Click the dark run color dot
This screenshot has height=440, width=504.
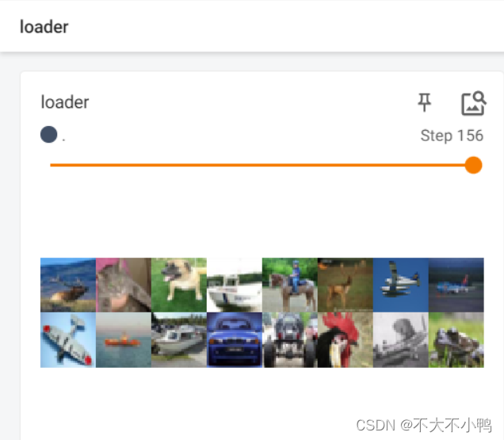coord(49,135)
